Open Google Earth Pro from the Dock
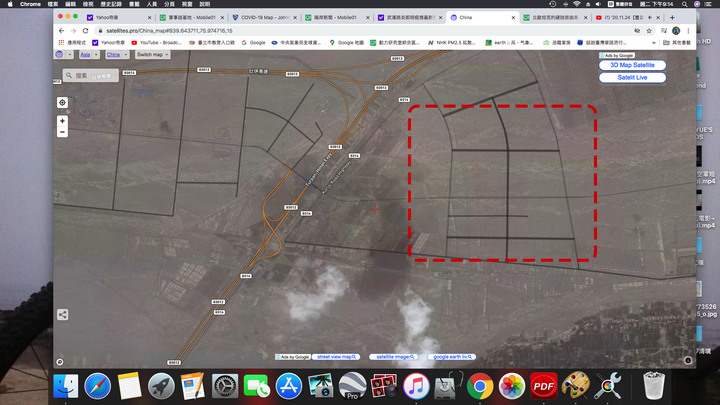This screenshot has height=405, width=720. coord(352,386)
